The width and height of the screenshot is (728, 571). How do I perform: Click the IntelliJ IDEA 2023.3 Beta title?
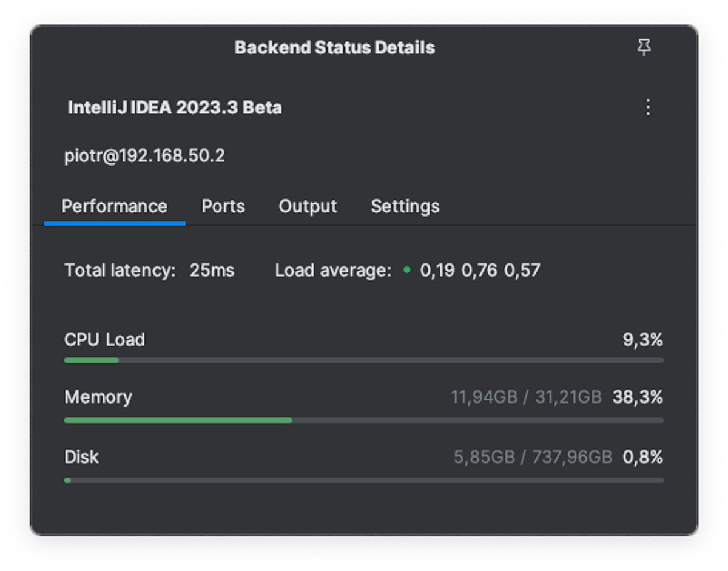(175, 107)
